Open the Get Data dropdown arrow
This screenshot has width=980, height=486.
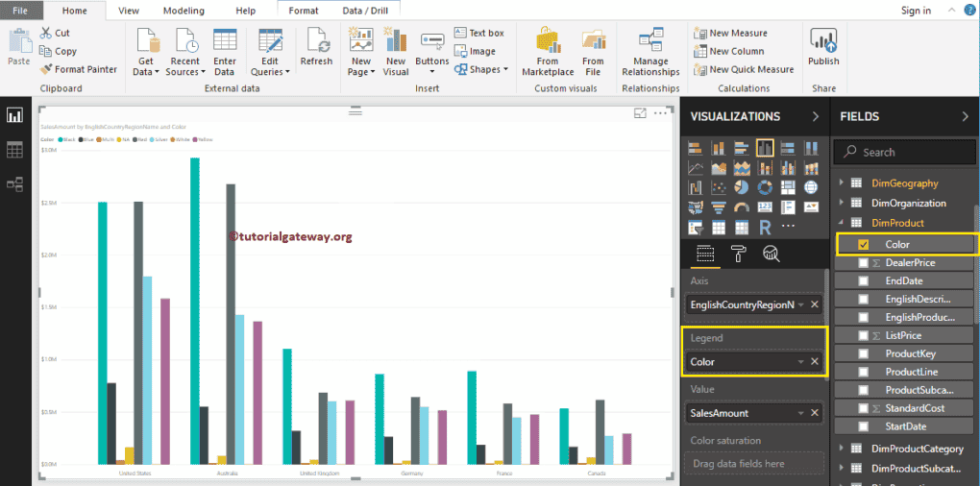pyautogui.click(x=157, y=72)
